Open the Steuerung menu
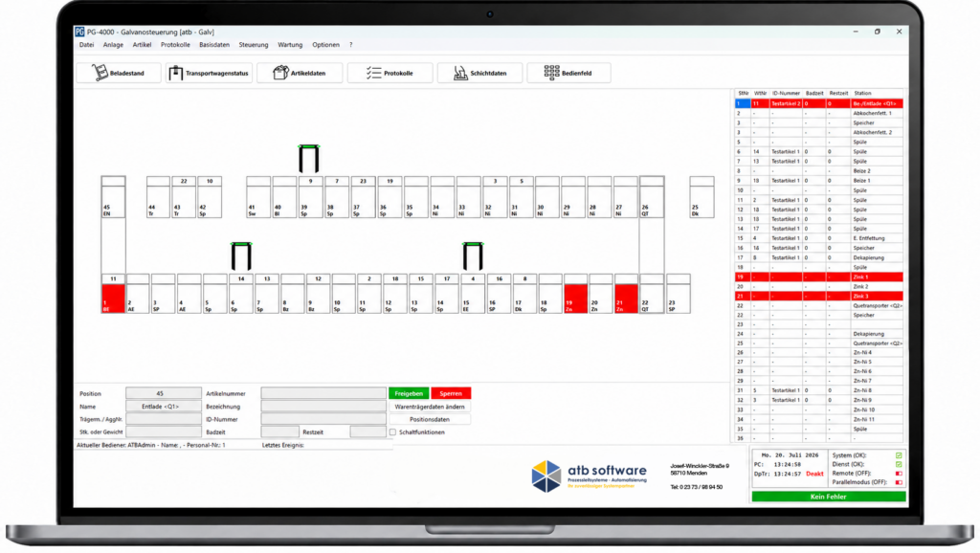The image size is (980, 553). [x=253, y=45]
